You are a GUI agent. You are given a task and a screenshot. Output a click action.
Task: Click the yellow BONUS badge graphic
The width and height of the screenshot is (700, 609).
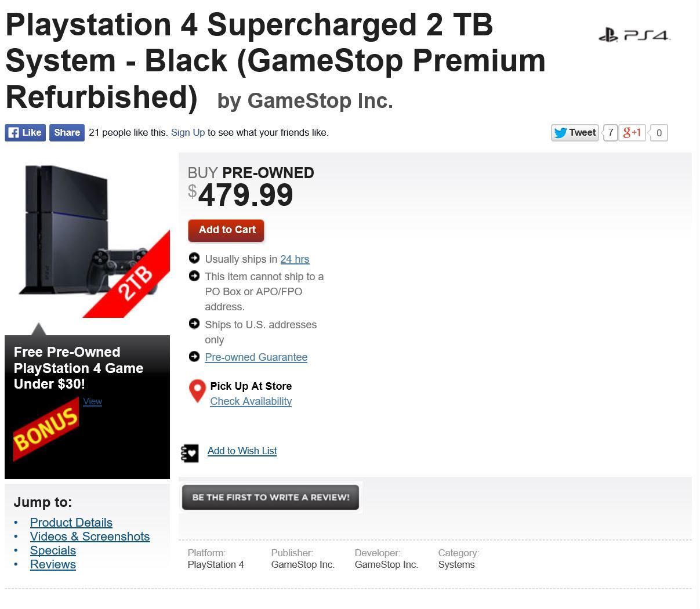pyautogui.click(x=46, y=429)
